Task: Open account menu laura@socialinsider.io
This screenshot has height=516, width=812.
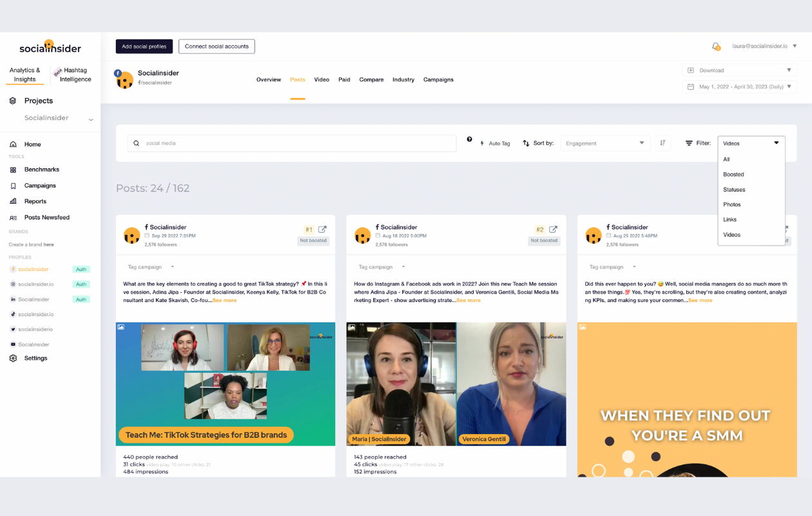Action: point(765,46)
